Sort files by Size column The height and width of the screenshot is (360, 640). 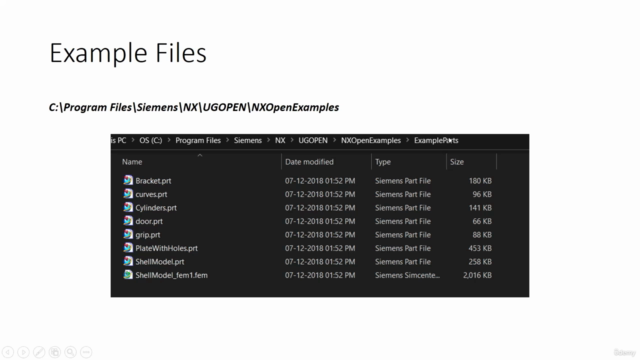click(457, 162)
